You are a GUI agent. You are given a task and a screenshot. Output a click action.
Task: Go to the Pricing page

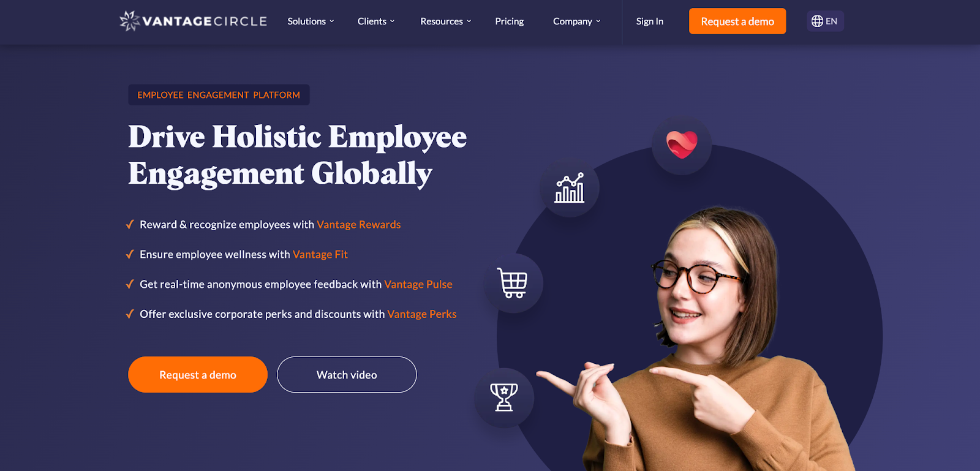point(510,21)
